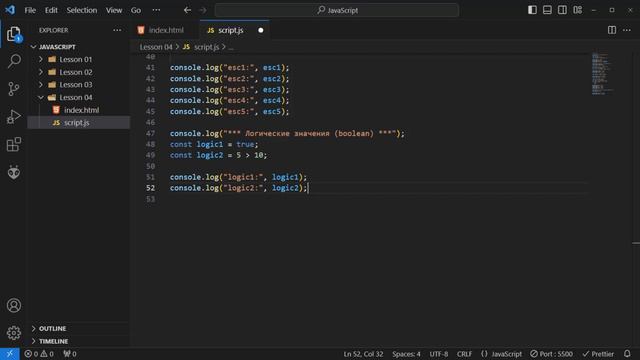Close script.js tab via unsaved dot
Image resolution: width=640 pixels, height=360 pixels.
click(x=260, y=30)
